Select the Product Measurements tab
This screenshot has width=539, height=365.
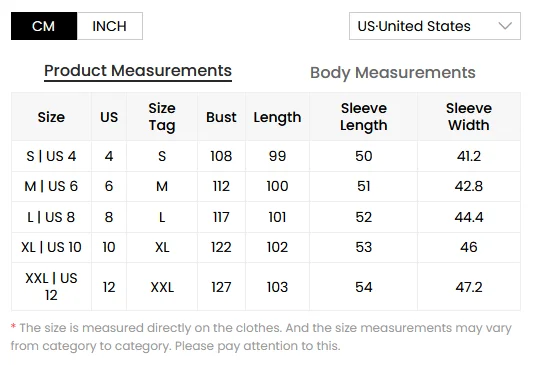pos(138,71)
